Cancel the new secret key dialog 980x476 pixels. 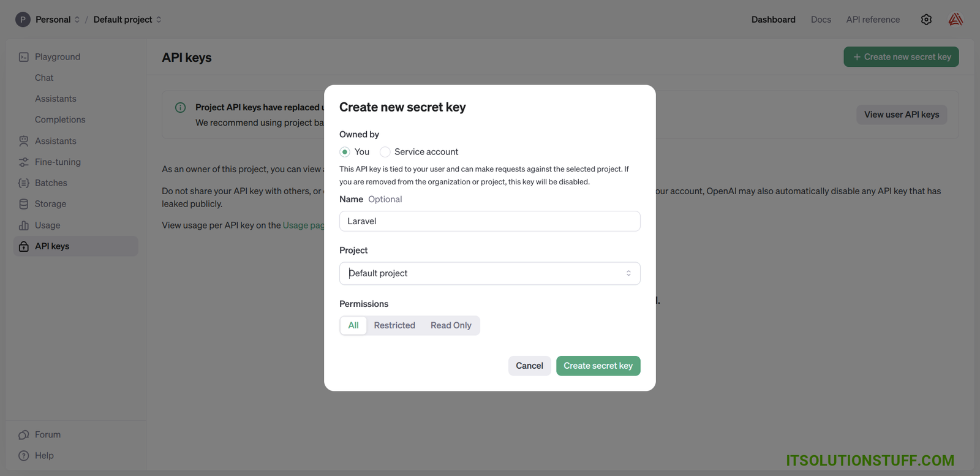point(529,366)
